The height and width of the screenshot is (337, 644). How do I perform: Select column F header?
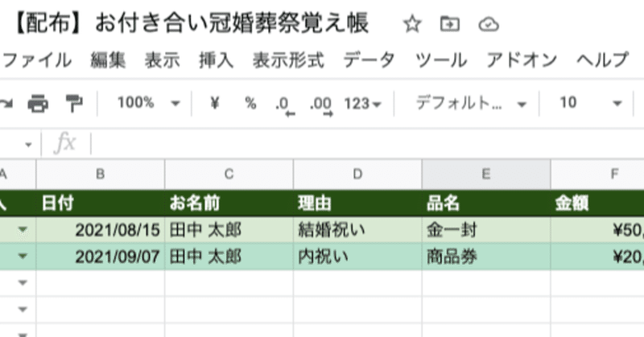pyautogui.click(x=597, y=174)
